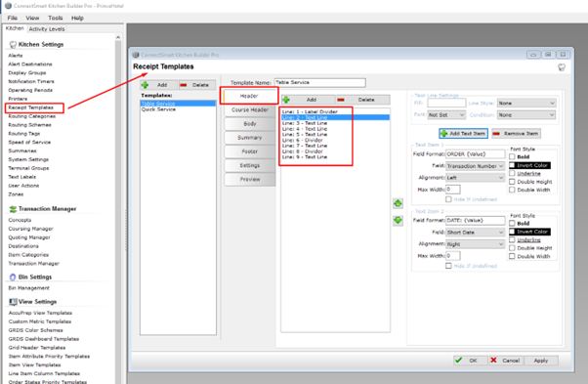Toggle Underline for Text Item 2
This screenshot has height=384, width=588.
tap(512, 239)
